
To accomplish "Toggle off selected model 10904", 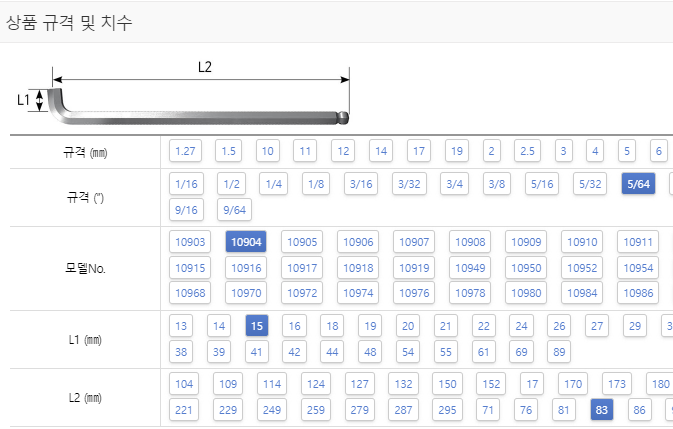I will point(246,242).
